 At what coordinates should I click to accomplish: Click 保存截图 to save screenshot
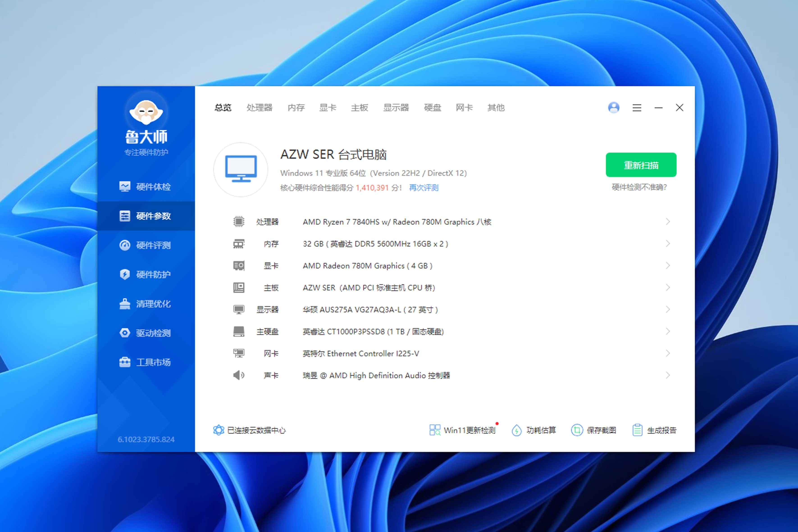pyautogui.click(x=594, y=430)
